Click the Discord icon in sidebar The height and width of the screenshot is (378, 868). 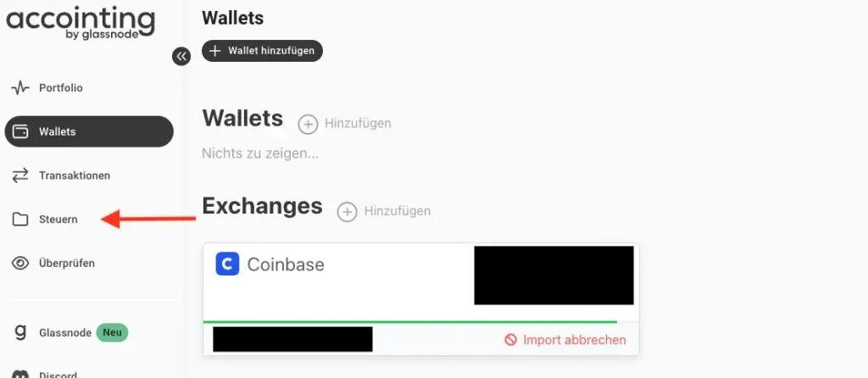[x=20, y=374]
